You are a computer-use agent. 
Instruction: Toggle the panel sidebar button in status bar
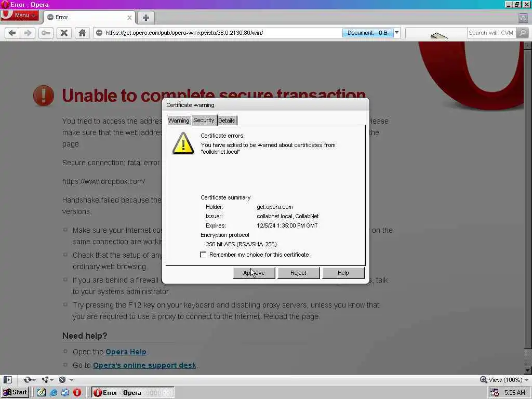pyautogui.click(x=7, y=380)
